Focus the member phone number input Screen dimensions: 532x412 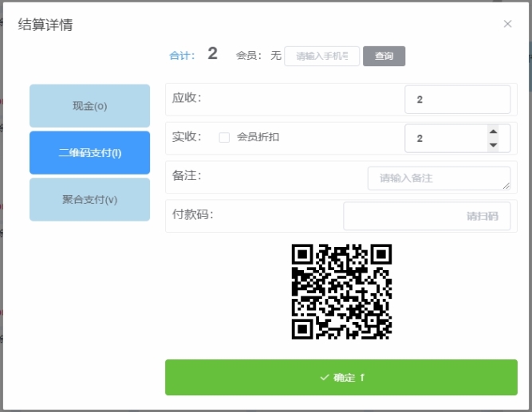point(321,56)
